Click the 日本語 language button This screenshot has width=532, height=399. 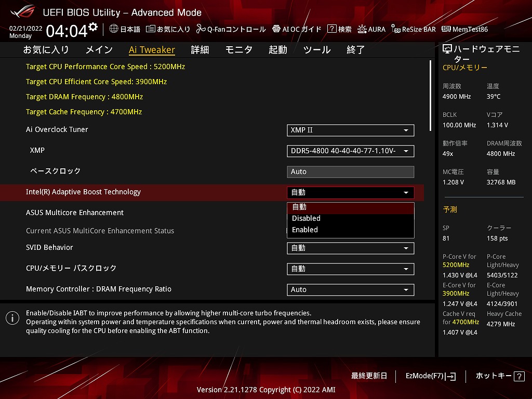(x=130, y=29)
